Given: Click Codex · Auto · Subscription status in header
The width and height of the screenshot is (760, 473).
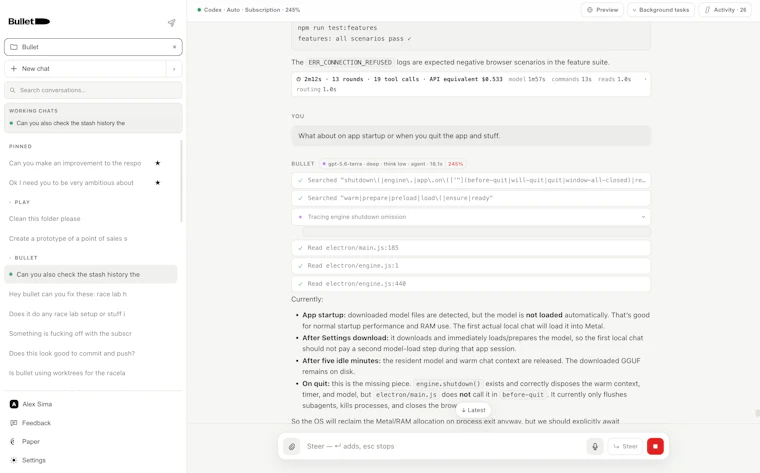Looking at the screenshot, I should (249, 10).
